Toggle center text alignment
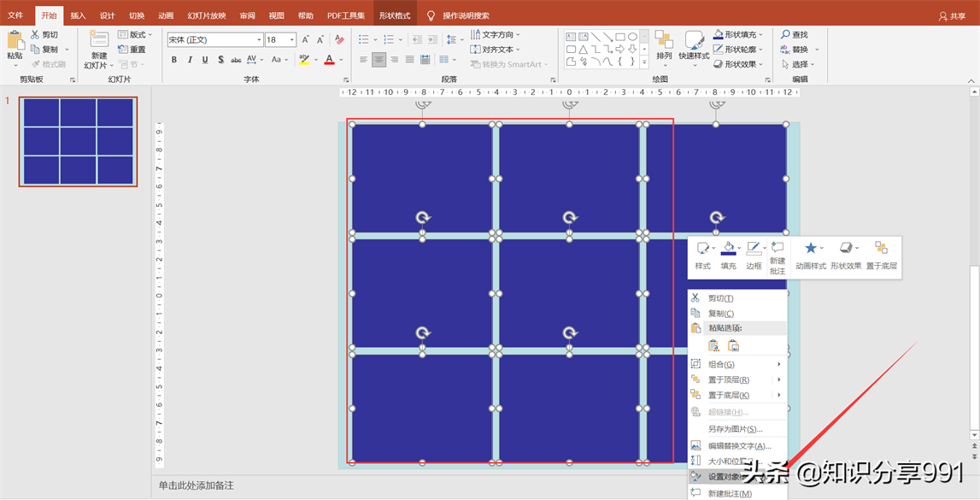Screen dimensions: 980x500 point(379,60)
